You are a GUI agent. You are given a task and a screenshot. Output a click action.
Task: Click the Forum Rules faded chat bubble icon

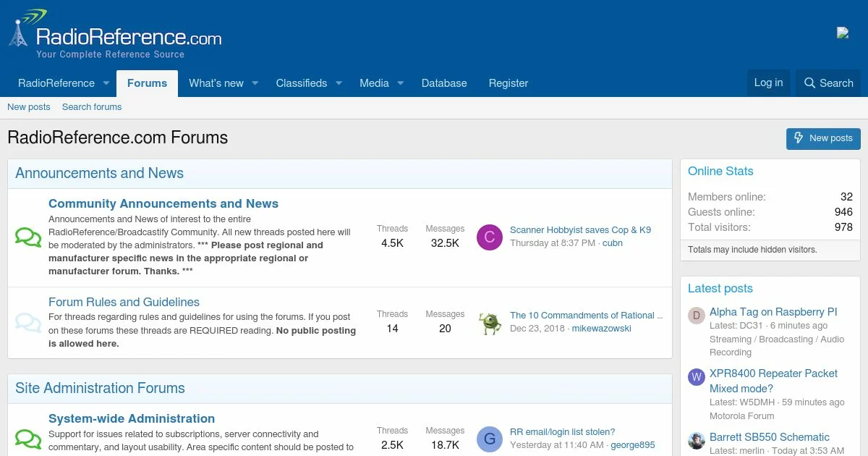tap(28, 323)
